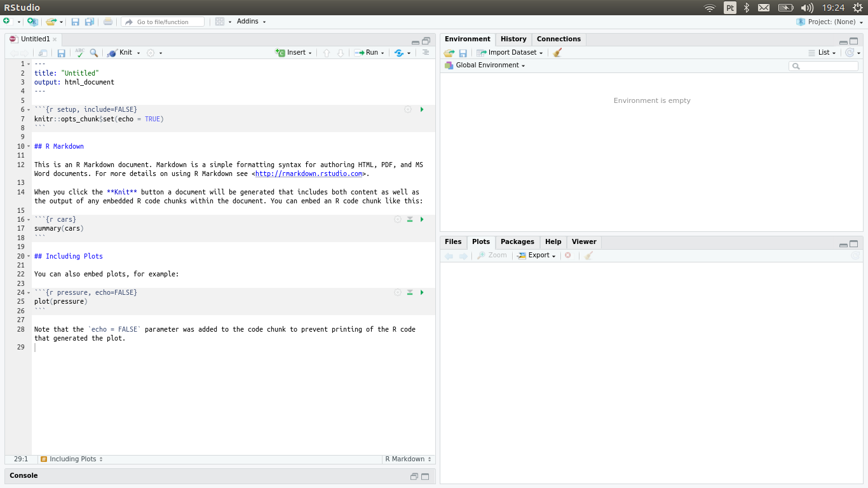The image size is (868, 488).
Task: Open the Wi-Fi system tray icon
Action: point(710,8)
